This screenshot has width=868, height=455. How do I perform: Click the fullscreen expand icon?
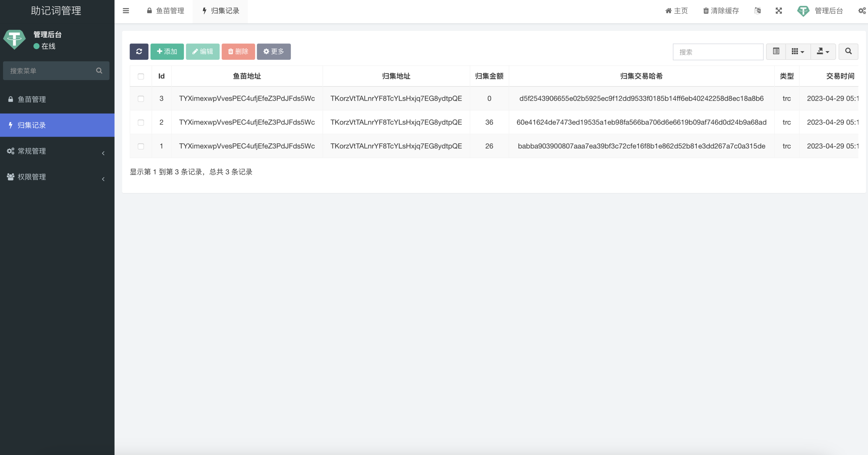pos(779,11)
